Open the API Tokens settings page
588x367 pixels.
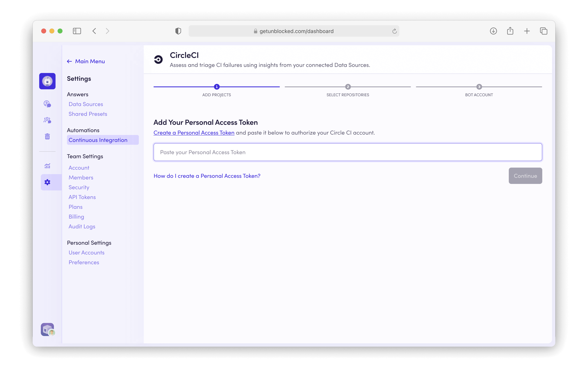82,197
